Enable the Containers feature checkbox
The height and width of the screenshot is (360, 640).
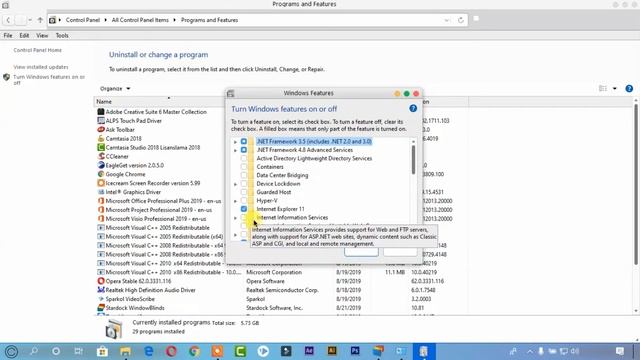coord(244,167)
